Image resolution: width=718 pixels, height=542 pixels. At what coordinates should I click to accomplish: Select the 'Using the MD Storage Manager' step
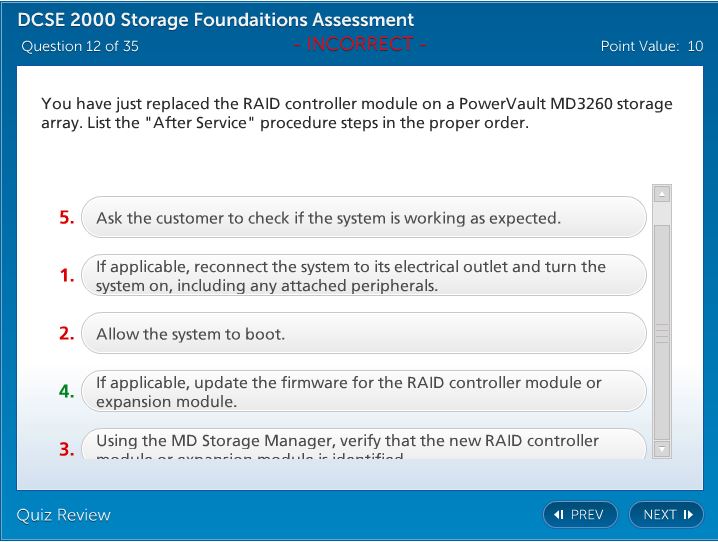(x=363, y=445)
